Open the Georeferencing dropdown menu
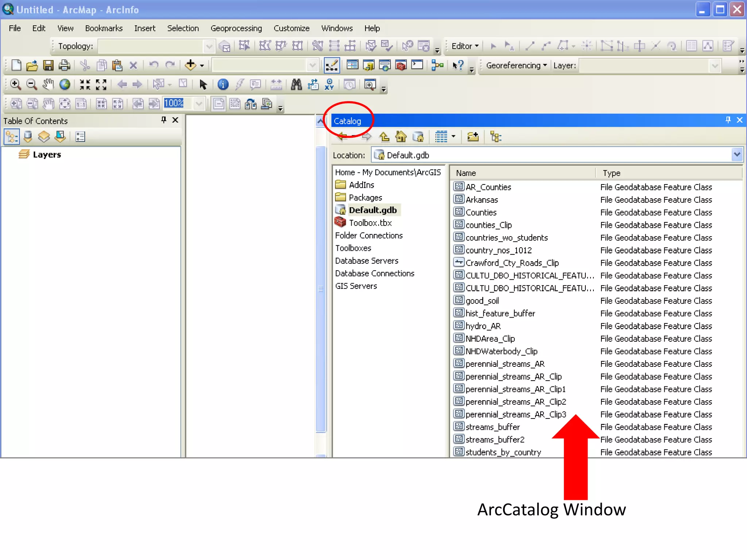Screen dimensions: 747x560 pyautogui.click(x=516, y=65)
